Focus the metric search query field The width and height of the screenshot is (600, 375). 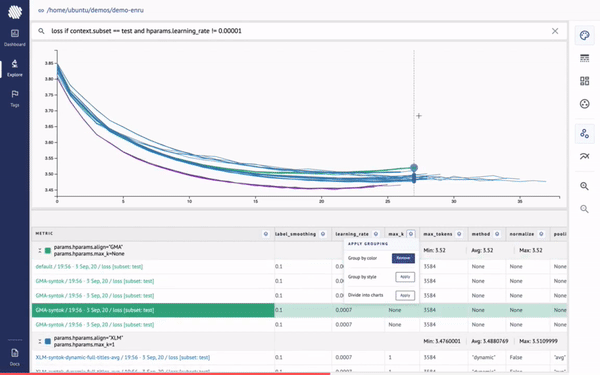pos(298,31)
